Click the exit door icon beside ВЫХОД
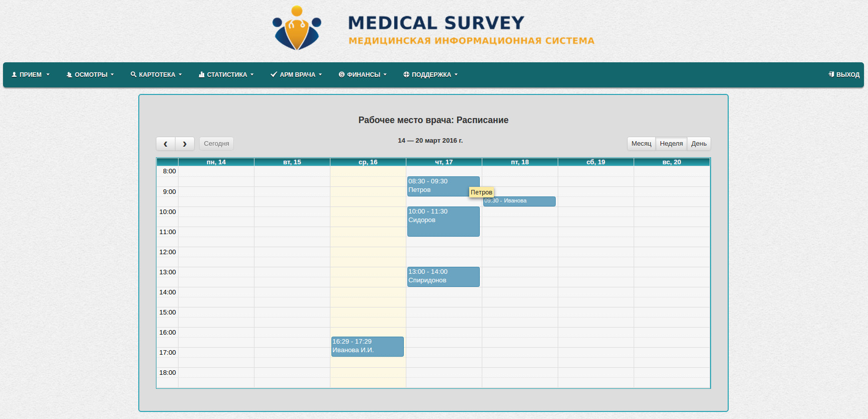The height and width of the screenshot is (419, 868). pos(831,74)
